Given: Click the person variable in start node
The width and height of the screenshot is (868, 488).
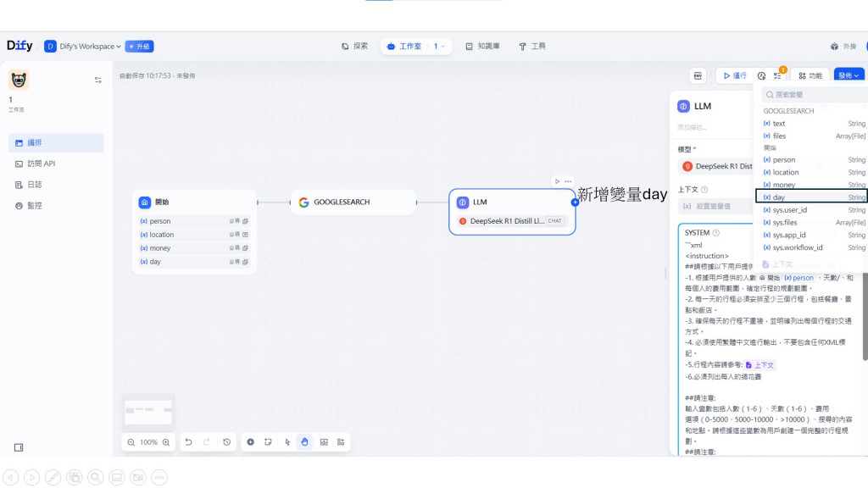Looking at the screenshot, I should (194, 221).
